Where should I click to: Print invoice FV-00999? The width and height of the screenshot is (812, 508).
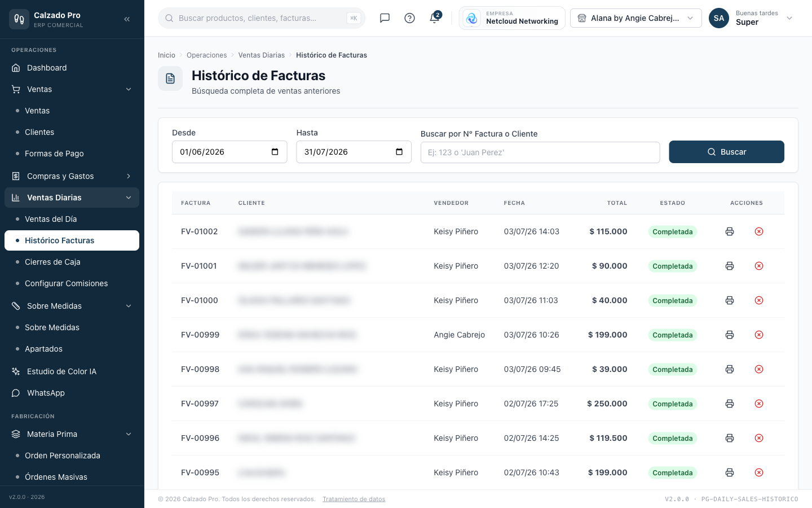[x=730, y=335]
